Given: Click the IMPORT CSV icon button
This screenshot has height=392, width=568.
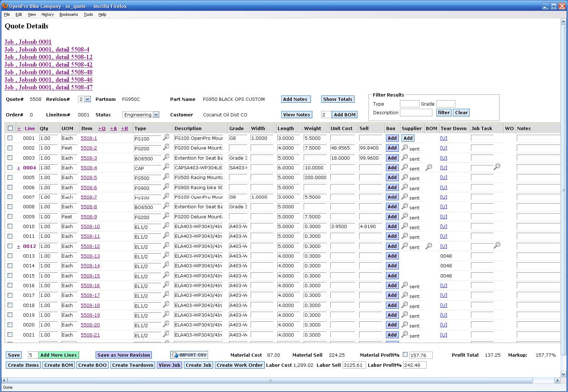Looking at the screenshot, I should pos(189,355).
